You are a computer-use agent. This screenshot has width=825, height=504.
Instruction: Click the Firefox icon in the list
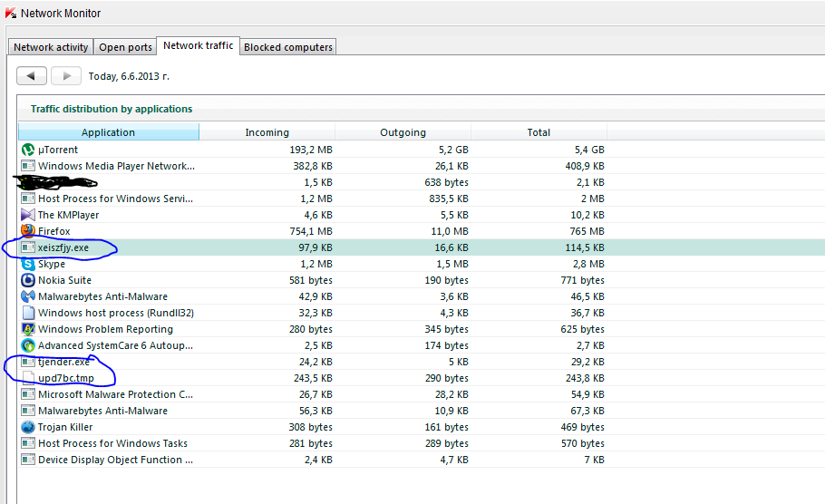click(28, 231)
